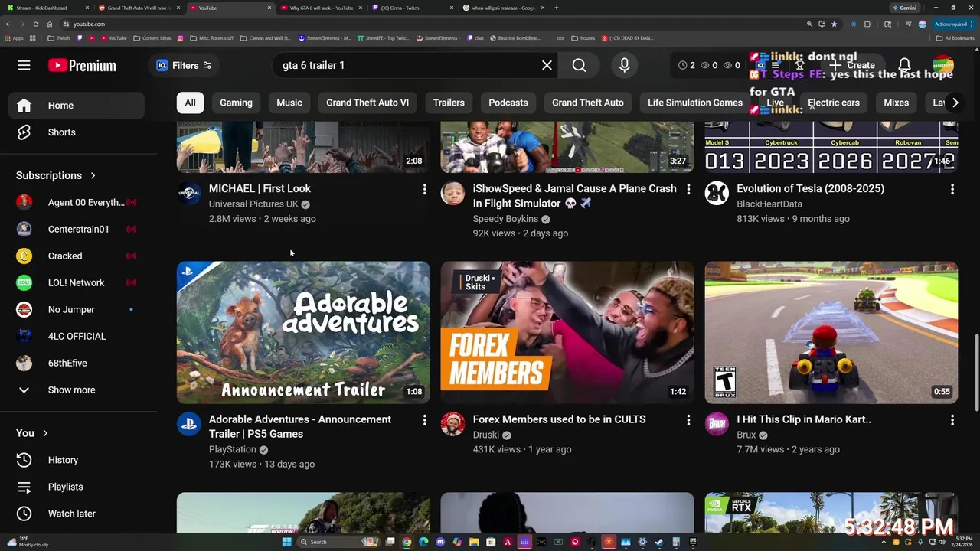Open Gemini button in Chrome
Screen dimensions: 980x551
click(904, 8)
